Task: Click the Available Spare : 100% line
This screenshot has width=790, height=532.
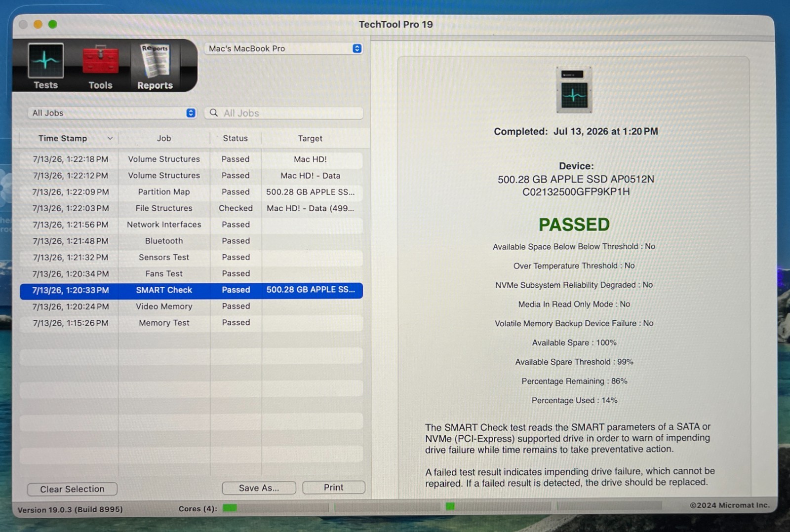Action: click(574, 342)
